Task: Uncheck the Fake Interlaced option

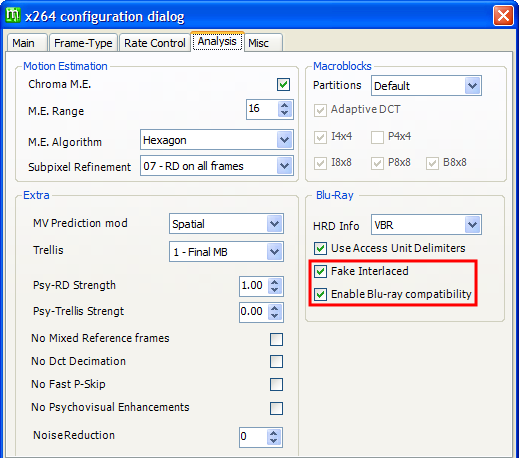Action: click(x=320, y=271)
